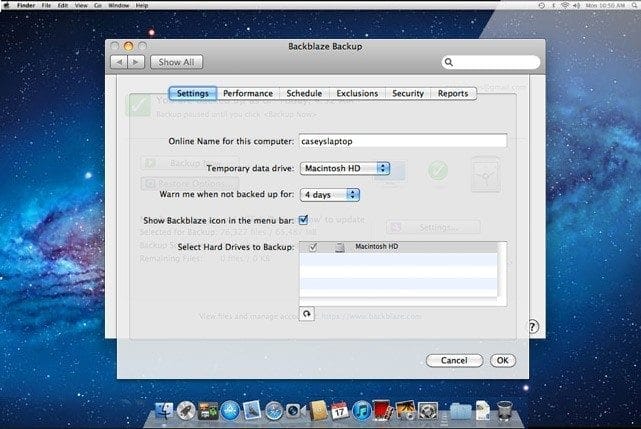The height and width of the screenshot is (429, 641).
Task: Open iPhoto in the dock
Action: coord(406,411)
